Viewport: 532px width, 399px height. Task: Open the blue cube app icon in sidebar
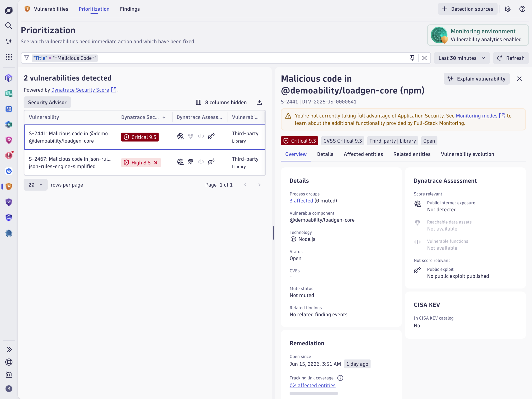click(x=9, y=78)
